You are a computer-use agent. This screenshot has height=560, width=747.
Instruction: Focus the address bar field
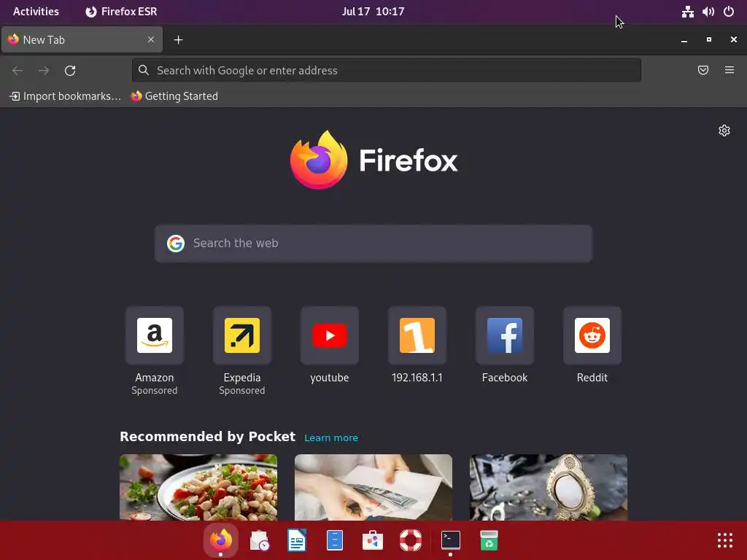(387, 71)
